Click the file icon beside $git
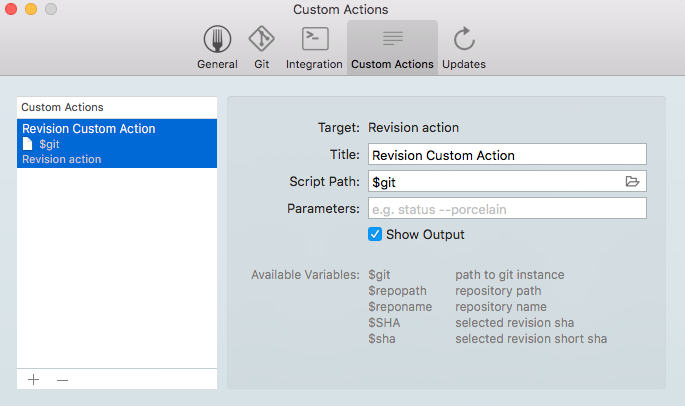Screen dimensions: 685x406 (x=27, y=144)
